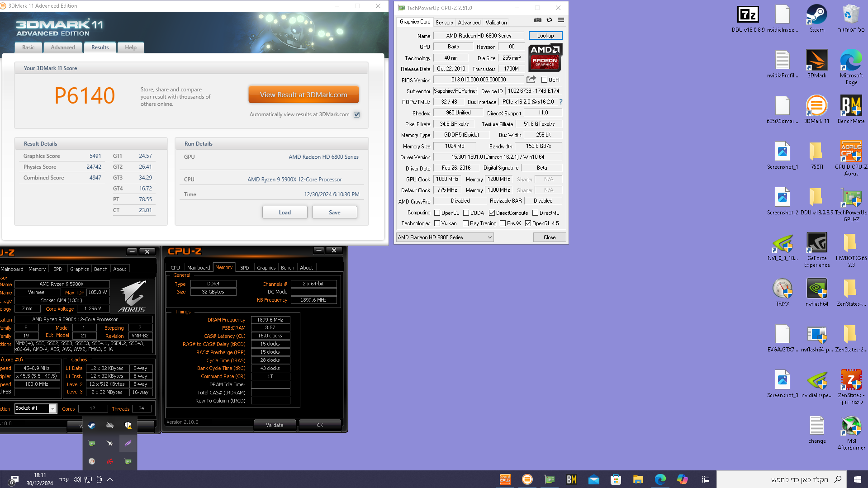Click the Load button in 3DMark
Image resolution: width=868 pixels, height=488 pixels.
coord(285,213)
